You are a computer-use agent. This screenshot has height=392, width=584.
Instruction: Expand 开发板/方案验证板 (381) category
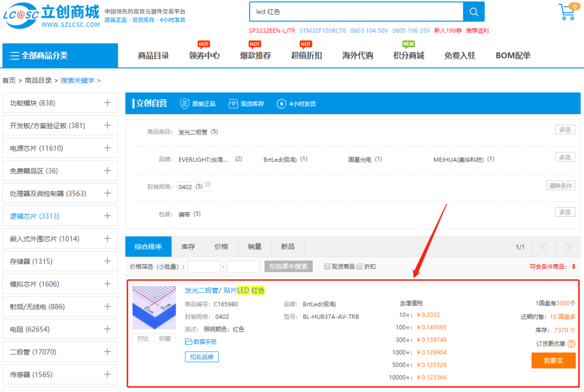[x=107, y=125]
